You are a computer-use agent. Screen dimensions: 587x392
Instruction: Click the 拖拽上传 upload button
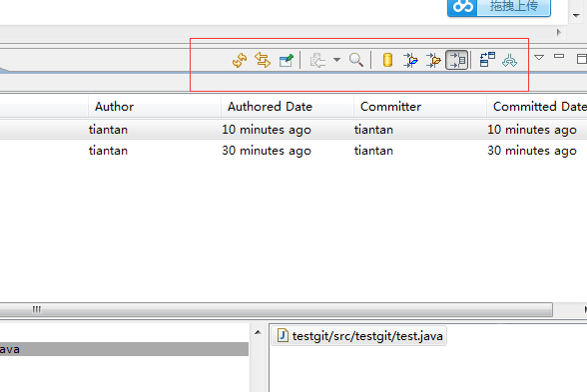tap(513, 6)
